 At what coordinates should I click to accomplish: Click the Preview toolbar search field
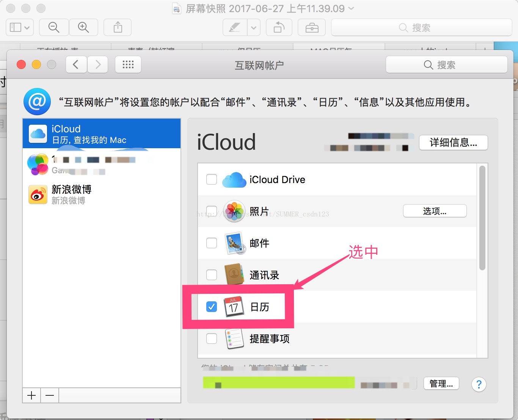pos(422,27)
